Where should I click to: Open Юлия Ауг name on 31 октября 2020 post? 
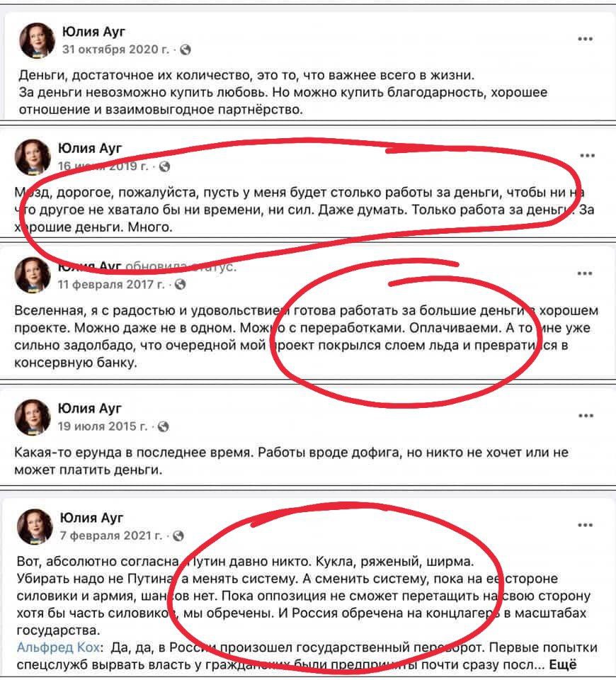(93, 32)
